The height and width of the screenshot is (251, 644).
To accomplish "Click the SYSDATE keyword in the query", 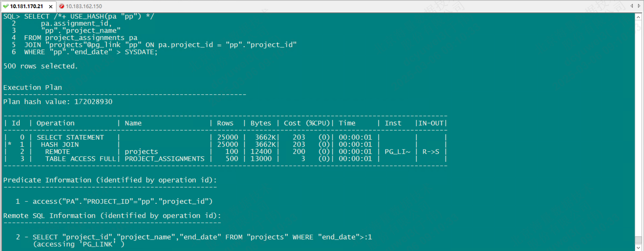I will pos(139,52).
